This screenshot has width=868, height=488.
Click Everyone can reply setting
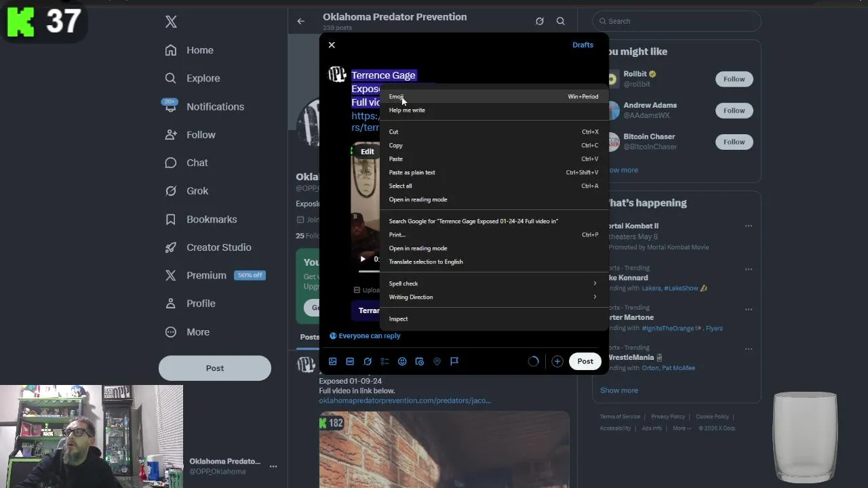365,335
